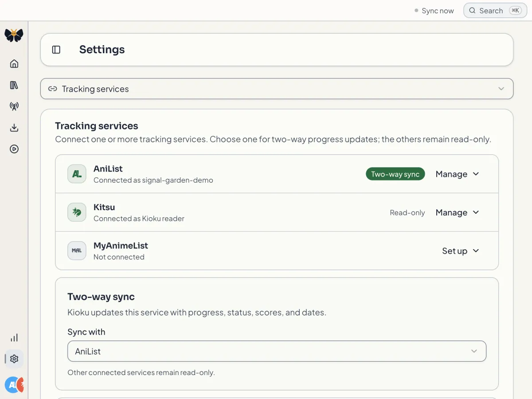Screen dimensions: 532x399
Task: Open the broadcast feed sidebar icon
Action: (14, 106)
